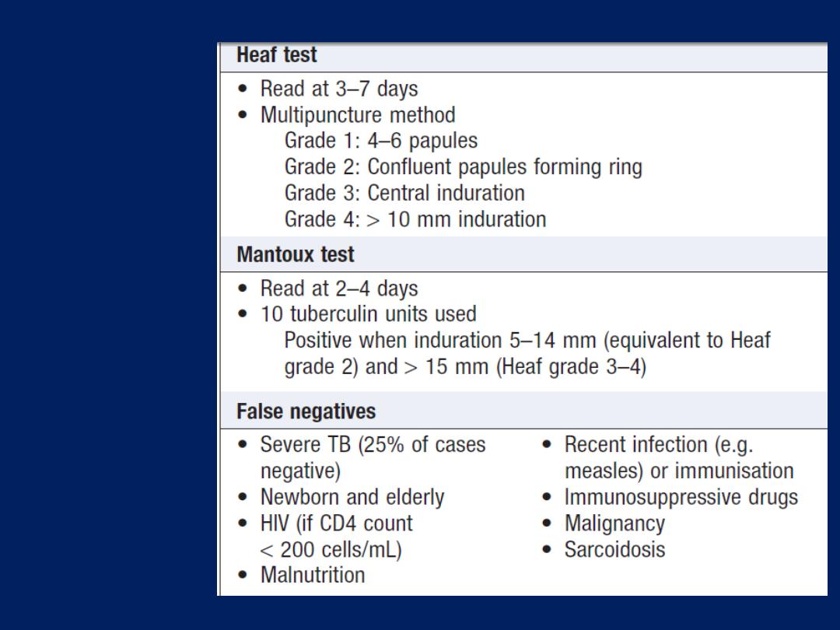840x630 pixels.
Task: Select the 'Read at 3–7 days' bullet
Action: (x=339, y=89)
